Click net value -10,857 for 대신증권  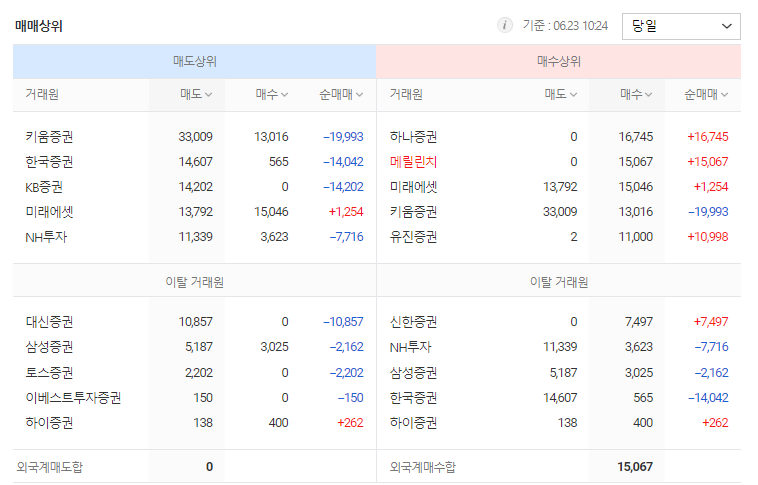tap(343, 322)
